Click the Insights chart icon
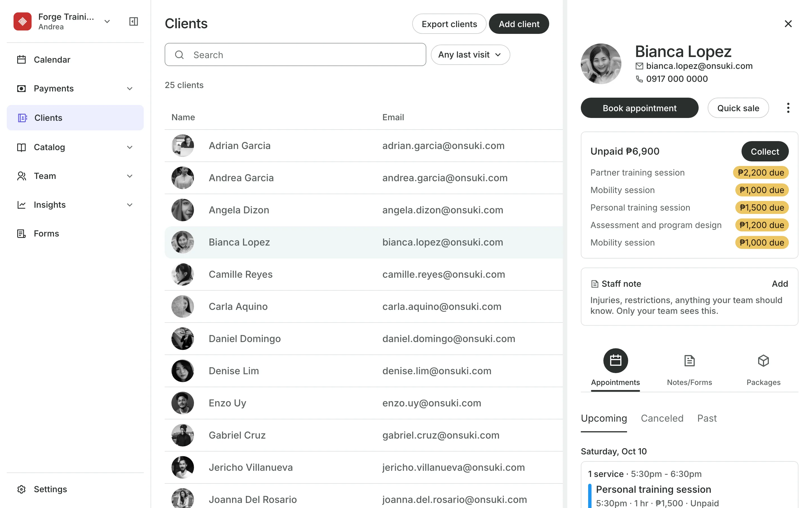This screenshot has height=508, width=812. click(x=21, y=205)
